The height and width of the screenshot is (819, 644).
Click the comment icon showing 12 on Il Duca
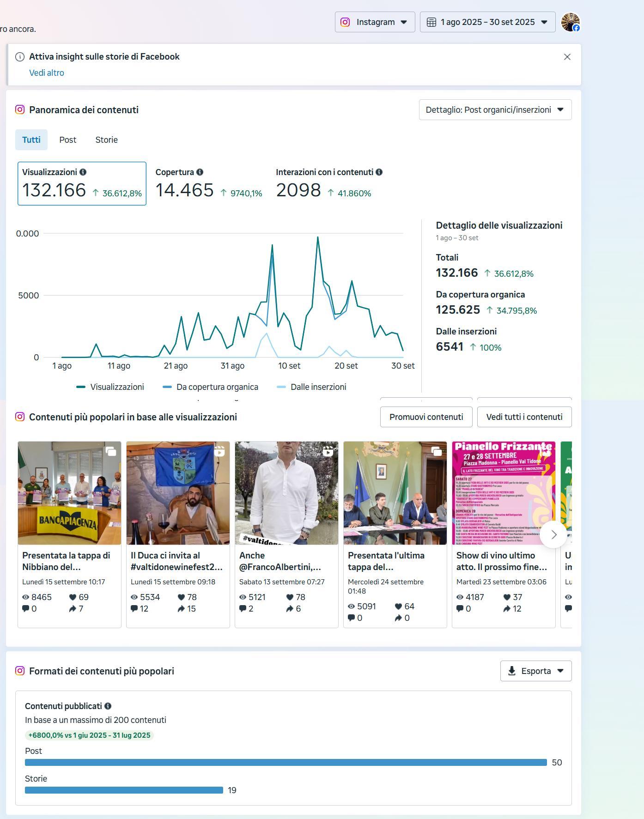[134, 609]
